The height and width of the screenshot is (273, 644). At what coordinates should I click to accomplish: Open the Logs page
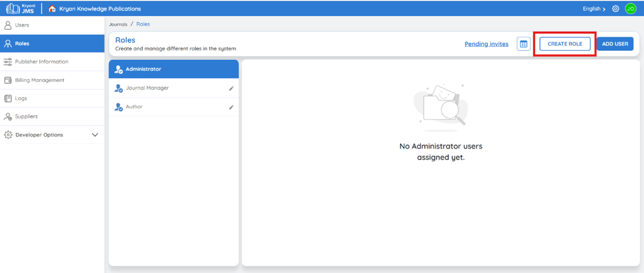[52, 98]
